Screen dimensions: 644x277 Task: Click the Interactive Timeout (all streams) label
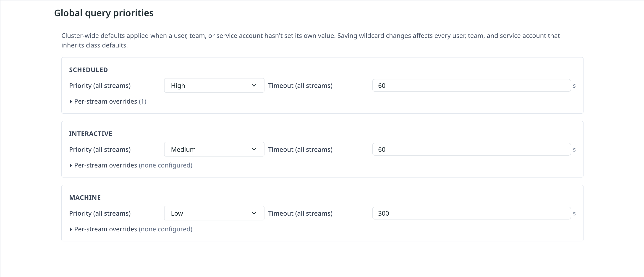pos(300,149)
